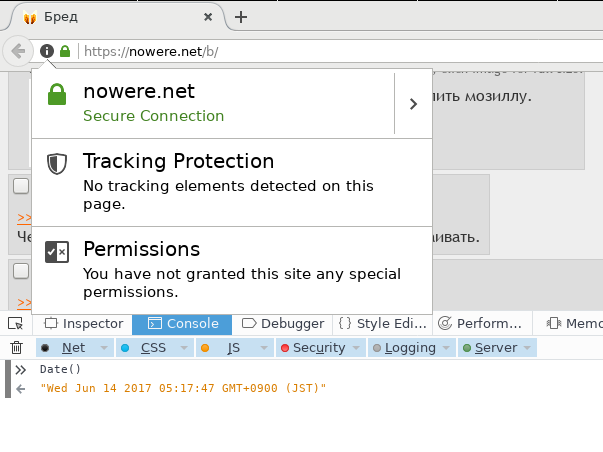The height and width of the screenshot is (452, 603).
Task: Tick the first post checkbox behind the popup
Action: [x=21, y=186]
